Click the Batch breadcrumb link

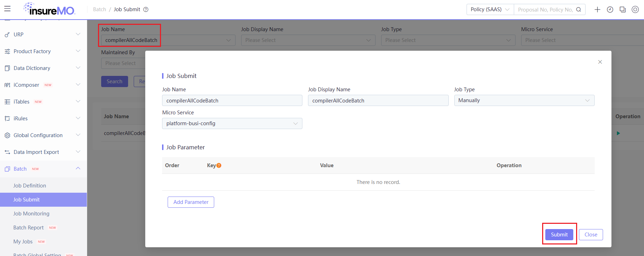pyautogui.click(x=99, y=9)
